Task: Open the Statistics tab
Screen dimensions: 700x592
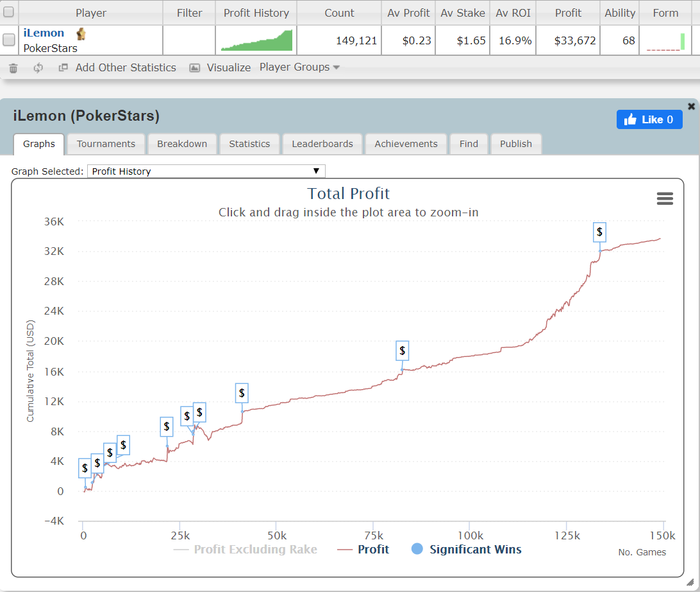Action: pos(250,144)
